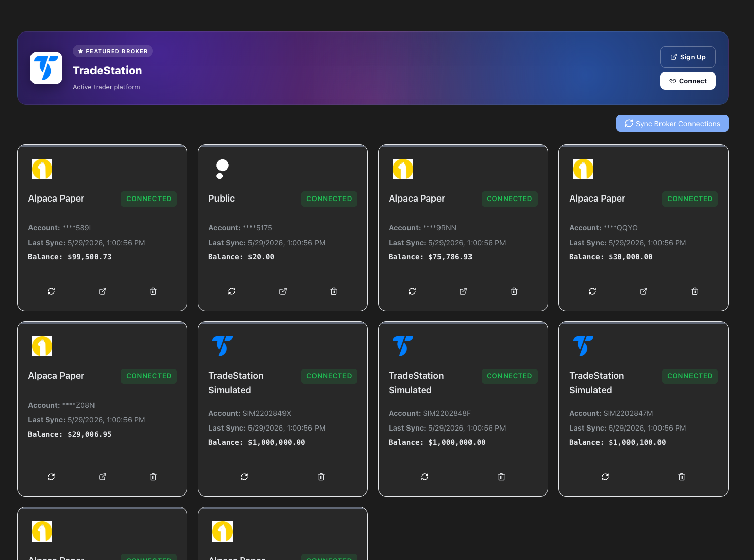Sign up for TradeStation
Viewport: 754px width, 560px height.
tap(688, 57)
